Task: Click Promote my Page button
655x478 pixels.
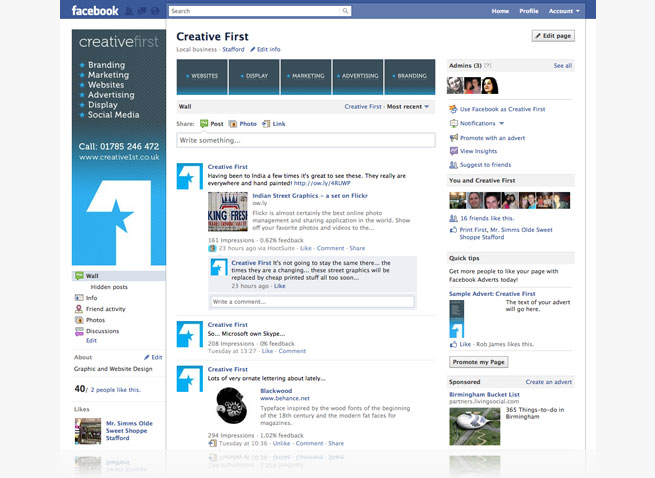Action: pyautogui.click(x=479, y=362)
